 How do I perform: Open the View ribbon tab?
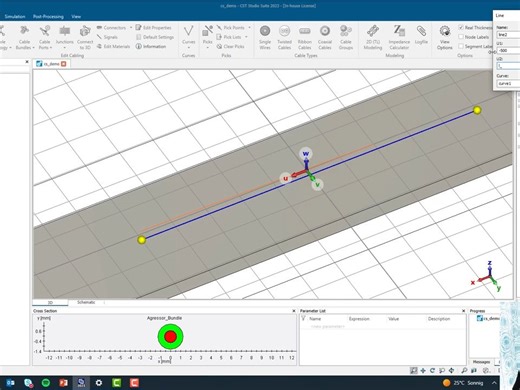click(76, 16)
